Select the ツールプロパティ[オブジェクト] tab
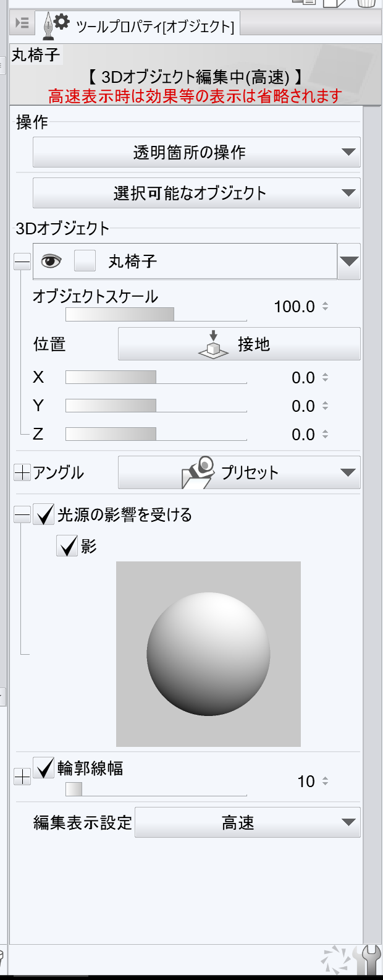 click(x=138, y=25)
